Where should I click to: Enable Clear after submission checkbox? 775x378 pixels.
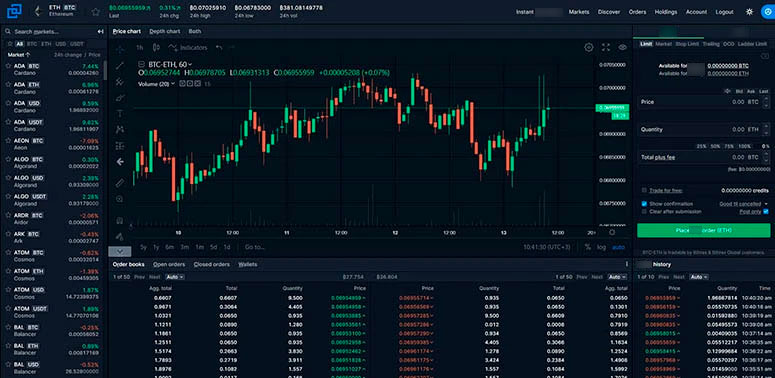(x=644, y=211)
